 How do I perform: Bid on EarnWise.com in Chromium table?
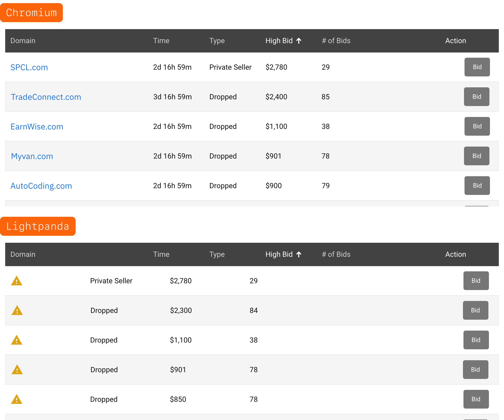(x=477, y=126)
